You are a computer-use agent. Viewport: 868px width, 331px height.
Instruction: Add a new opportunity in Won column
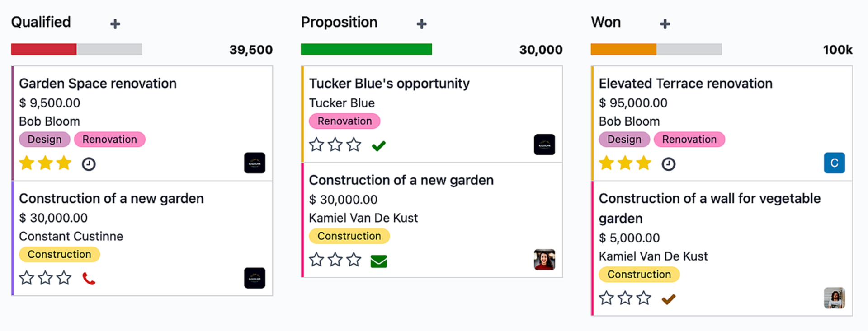(665, 24)
